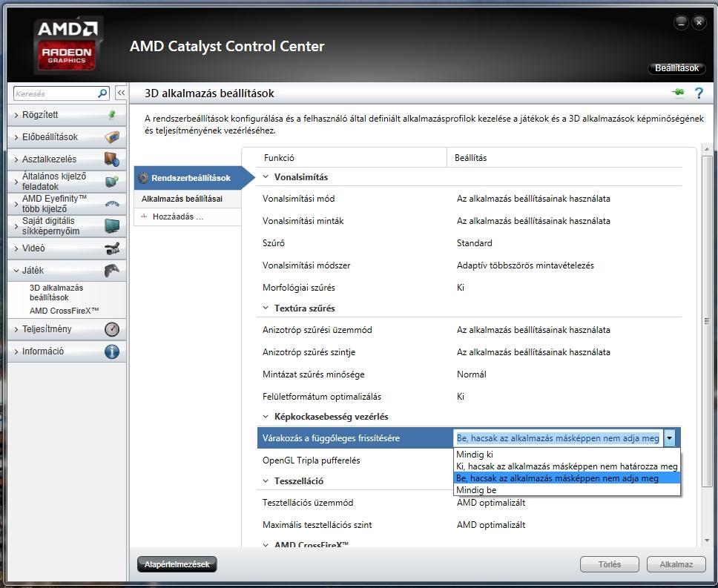Expand the Rögzített sidebar section
The height and width of the screenshot is (588, 718).
coord(67,115)
